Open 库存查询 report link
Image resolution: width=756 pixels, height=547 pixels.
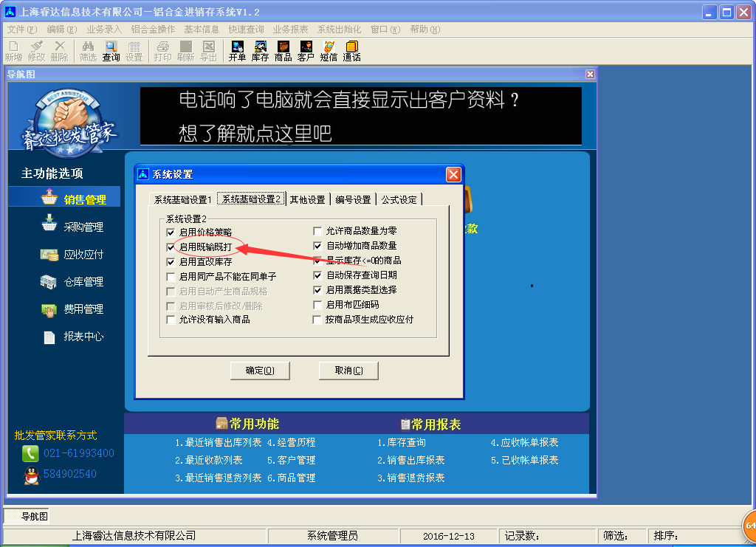pos(402,442)
